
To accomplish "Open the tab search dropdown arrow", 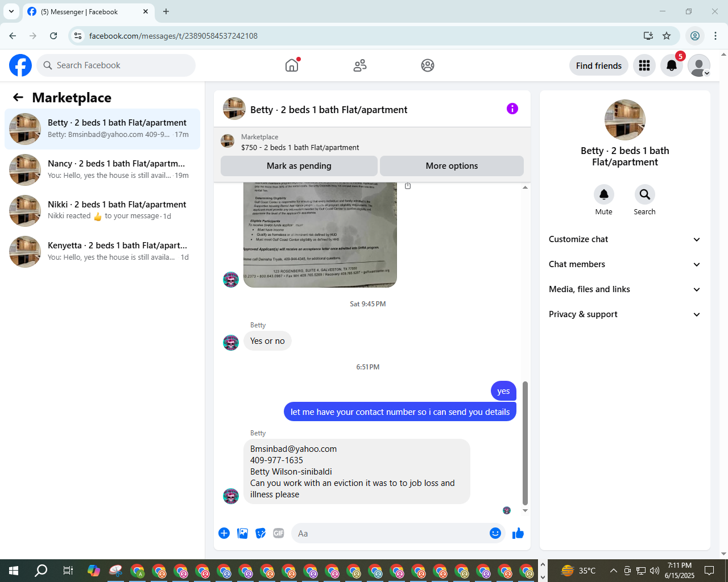I will pyautogui.click(x=11, y=11).
